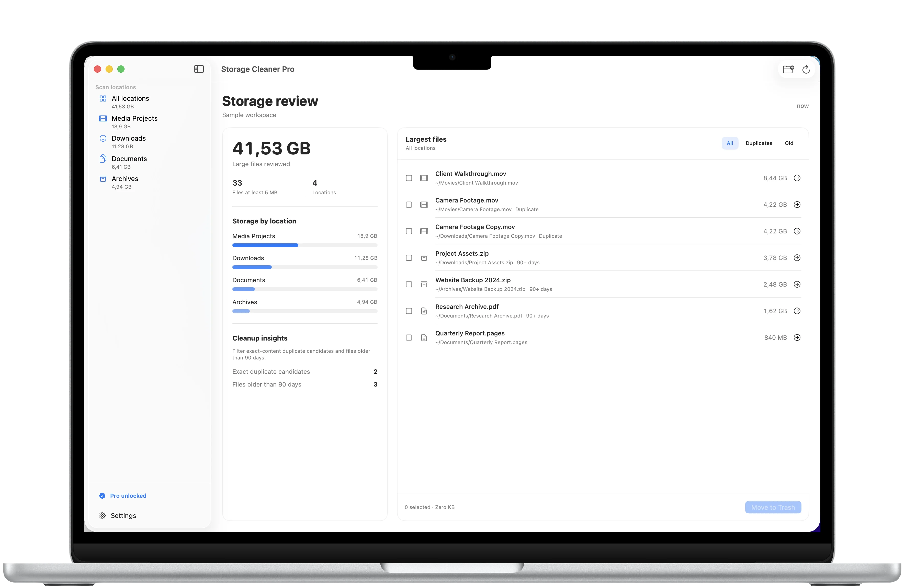Click the document icon beside Quarterly Report.pages
905x588 pixels.
tap(424, 338)
